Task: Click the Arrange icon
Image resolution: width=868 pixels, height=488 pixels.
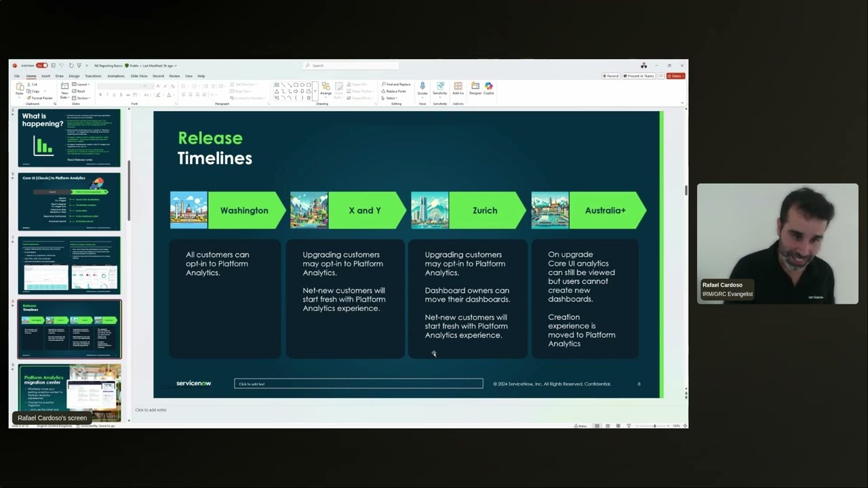Action: (326, 85)
